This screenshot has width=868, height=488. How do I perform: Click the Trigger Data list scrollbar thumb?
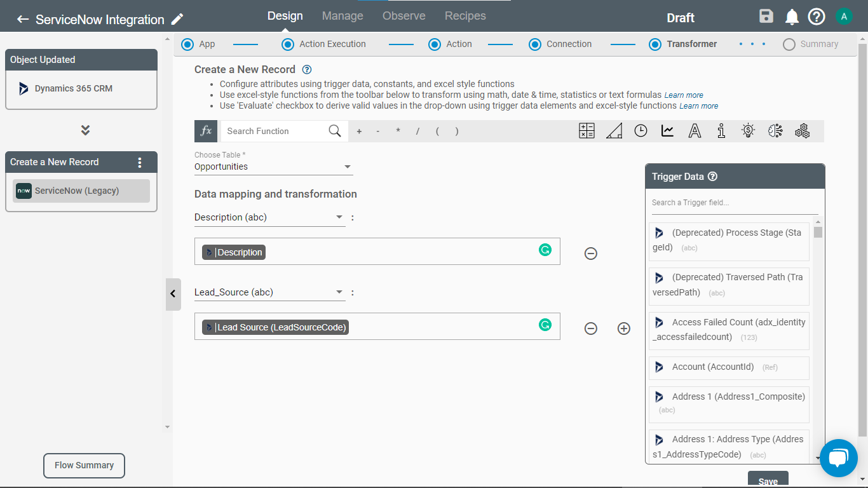coord(818,232)
